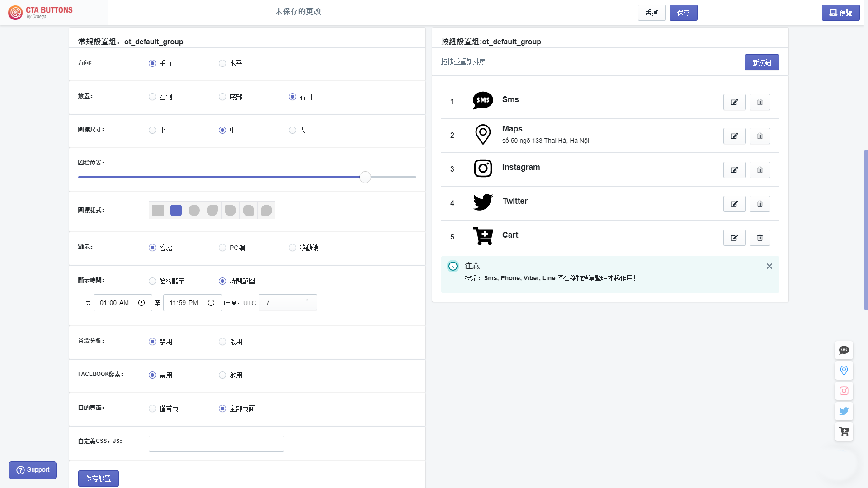Delete the Maps button

[x=759, y=136]
